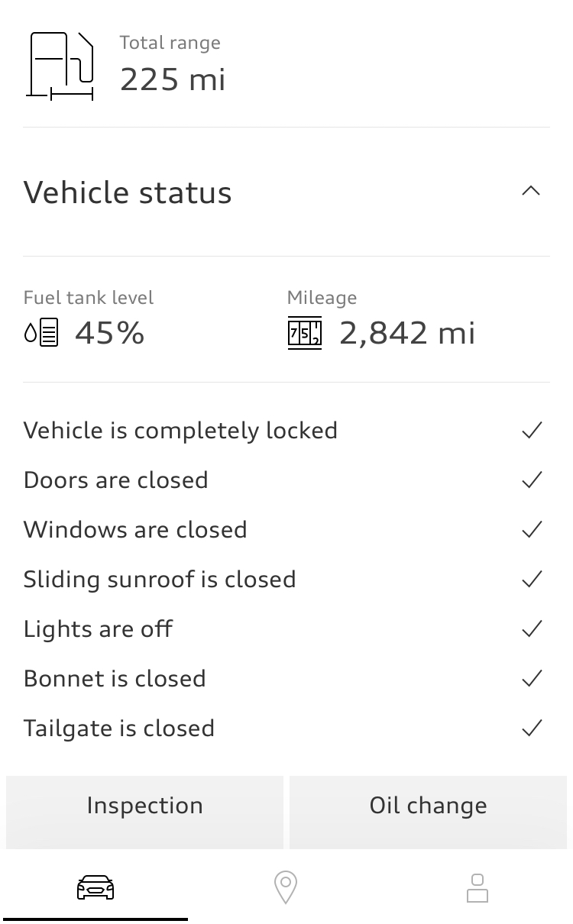The width and height of the screenshot is (573, 924).
Task: Open the user profile tab icon
Action: pos(477,888)
